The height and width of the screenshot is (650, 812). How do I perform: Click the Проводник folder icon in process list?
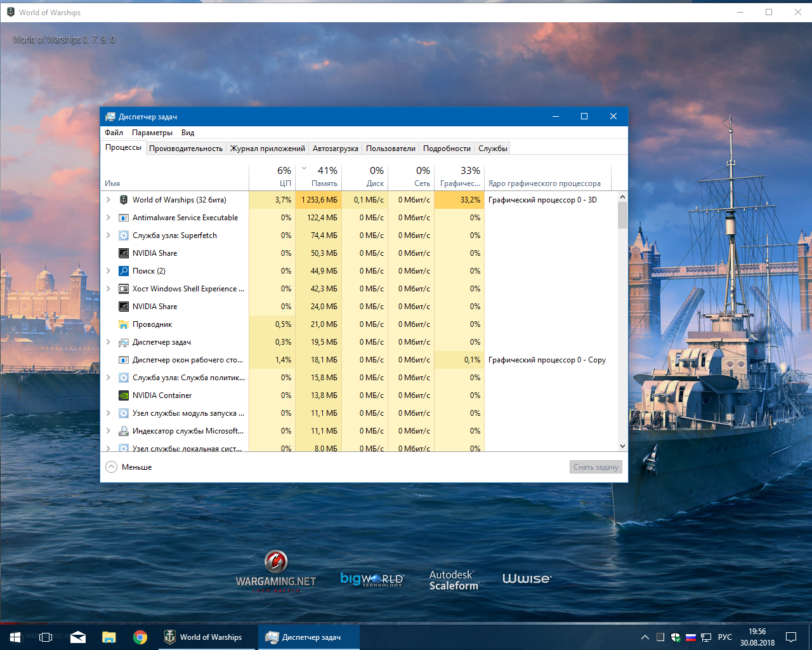(124, 324)
